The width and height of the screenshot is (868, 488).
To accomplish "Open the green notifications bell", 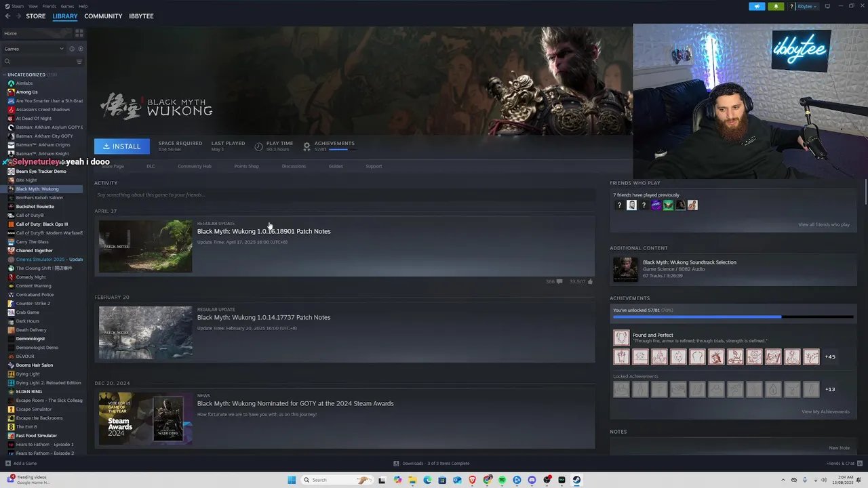I will 776,6.
